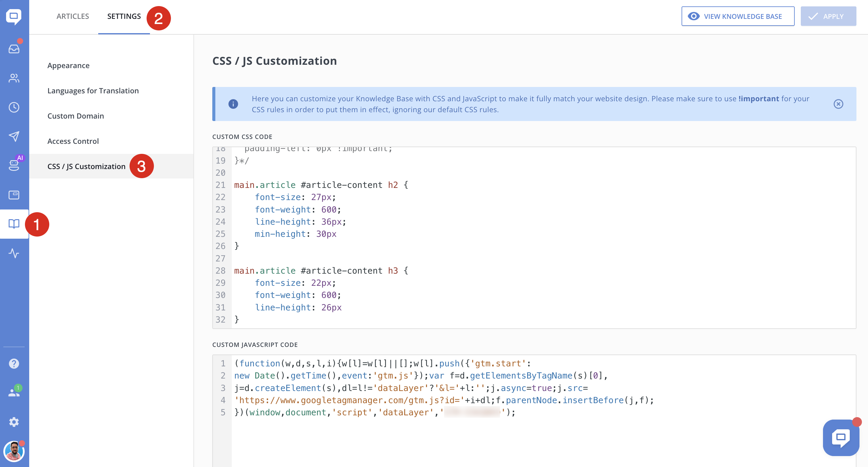Image resolution: width=868 pixels, height=467 pixels.
Task: Click View Knowledge Base button
Action: pos(737,16)
